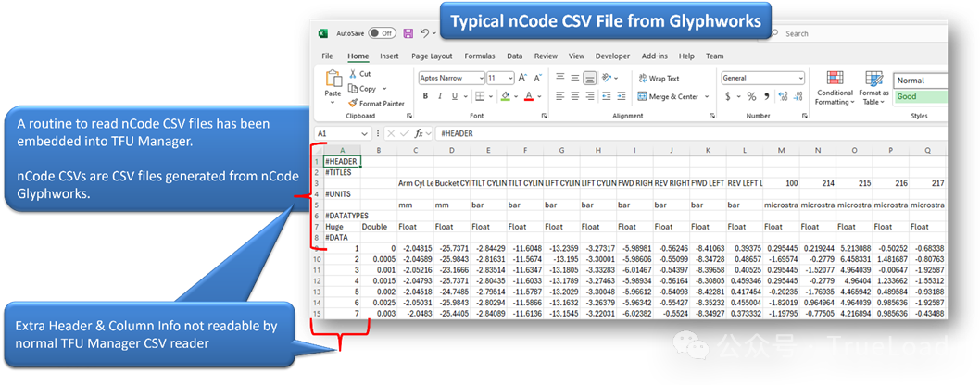Viewport: 980px width, 385px height.
Task: Switch to the Page Layout tab
Action: point(432,56)
